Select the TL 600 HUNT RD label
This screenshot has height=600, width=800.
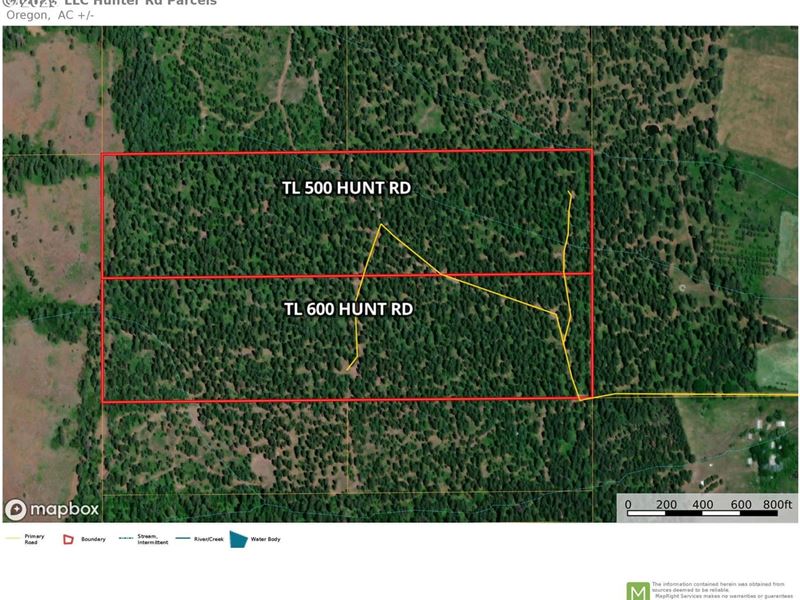click(x=348, y=309)
